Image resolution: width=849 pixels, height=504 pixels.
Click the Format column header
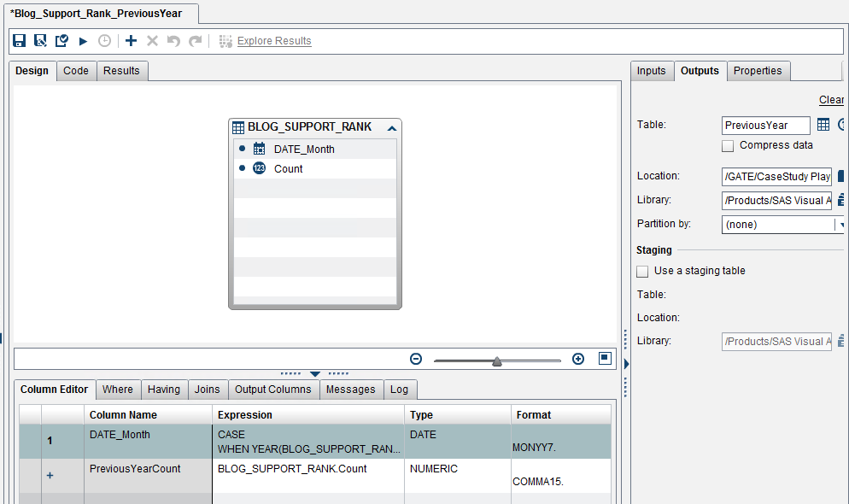(561, 414)
